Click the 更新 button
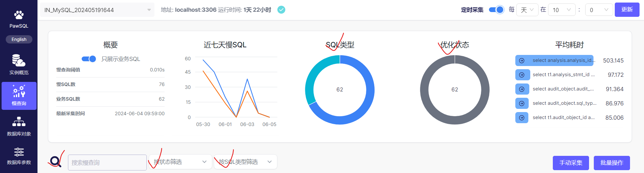 coord(627,10)
